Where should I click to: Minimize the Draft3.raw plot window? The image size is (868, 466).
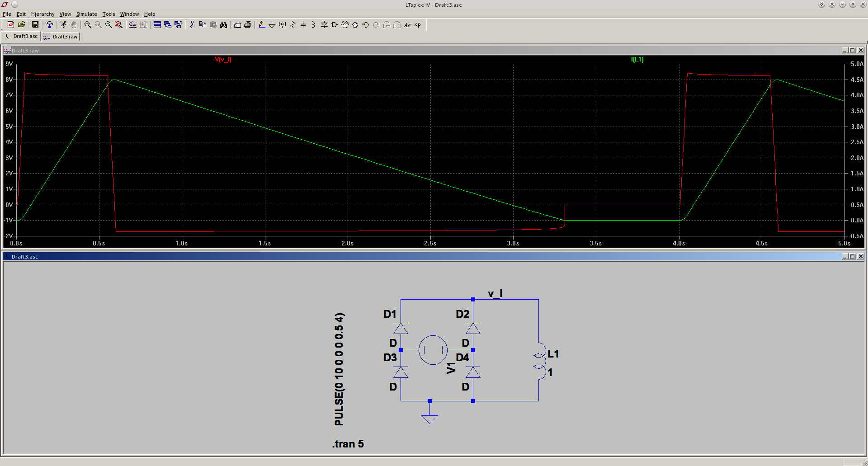click(x=845, y=50)
